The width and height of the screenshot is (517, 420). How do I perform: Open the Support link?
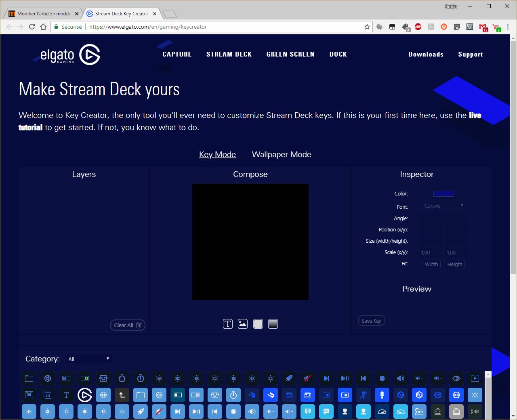(470, 55)
